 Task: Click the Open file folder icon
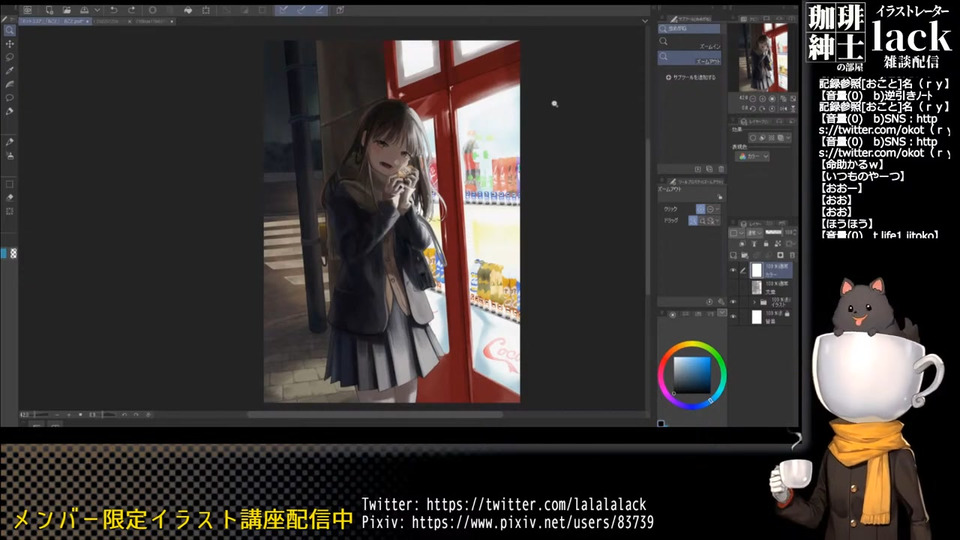67,10
